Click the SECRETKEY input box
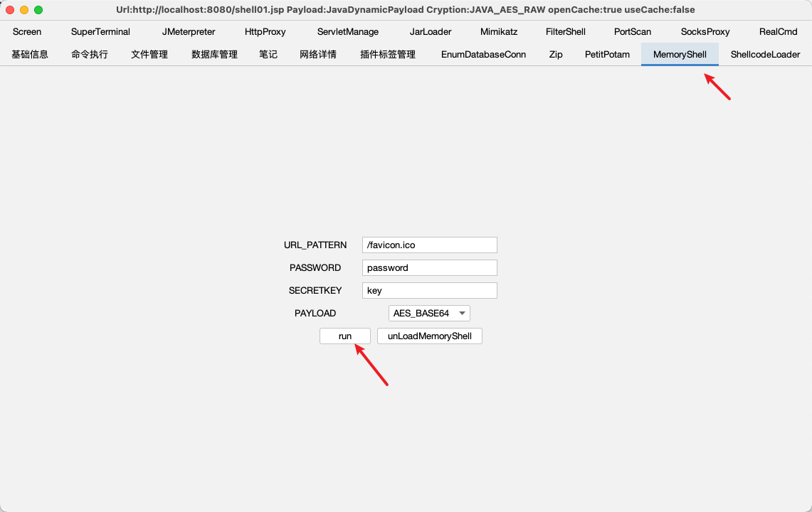Screen dimensions: 812x512 click(x=429, y=291)
